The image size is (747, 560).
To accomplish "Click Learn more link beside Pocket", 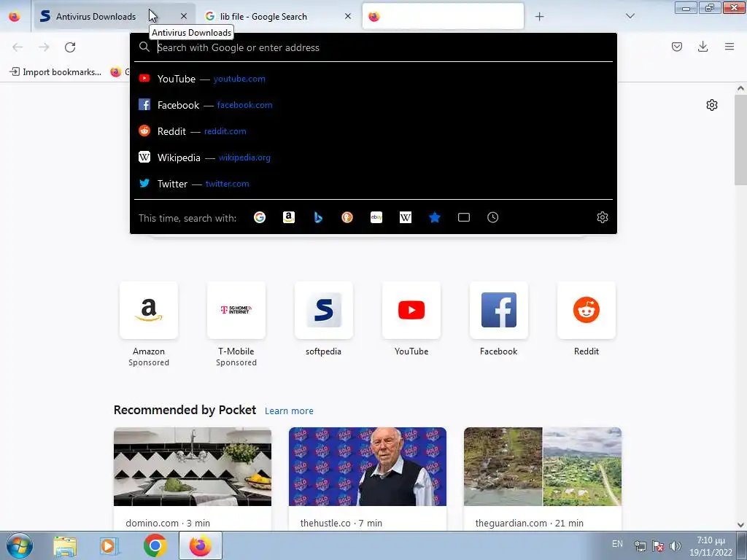I will tap(289, 411).
